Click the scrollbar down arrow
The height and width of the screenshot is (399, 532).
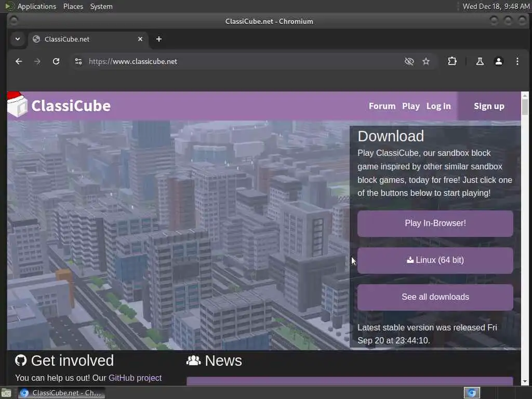pyautogui.click(x=525, y=382)
